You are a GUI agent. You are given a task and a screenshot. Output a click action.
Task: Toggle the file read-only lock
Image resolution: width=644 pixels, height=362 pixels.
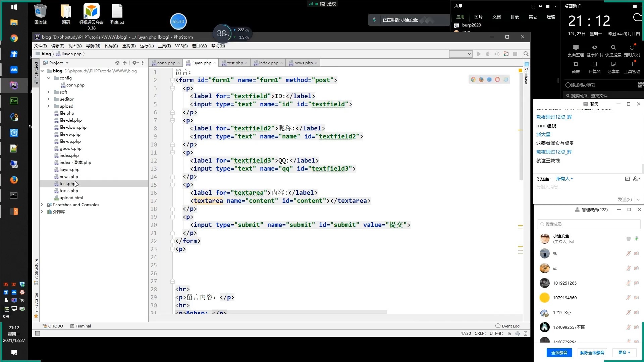(509, 334)
